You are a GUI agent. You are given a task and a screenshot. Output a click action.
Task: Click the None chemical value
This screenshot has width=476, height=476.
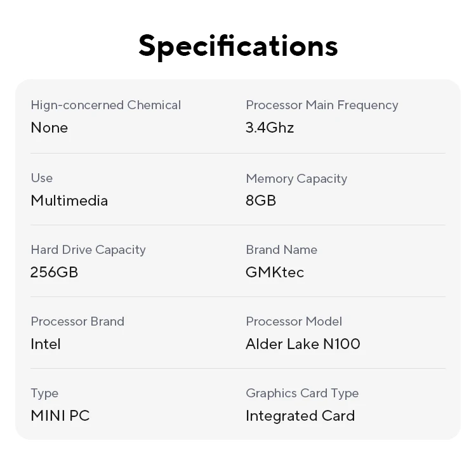[50, 128]
